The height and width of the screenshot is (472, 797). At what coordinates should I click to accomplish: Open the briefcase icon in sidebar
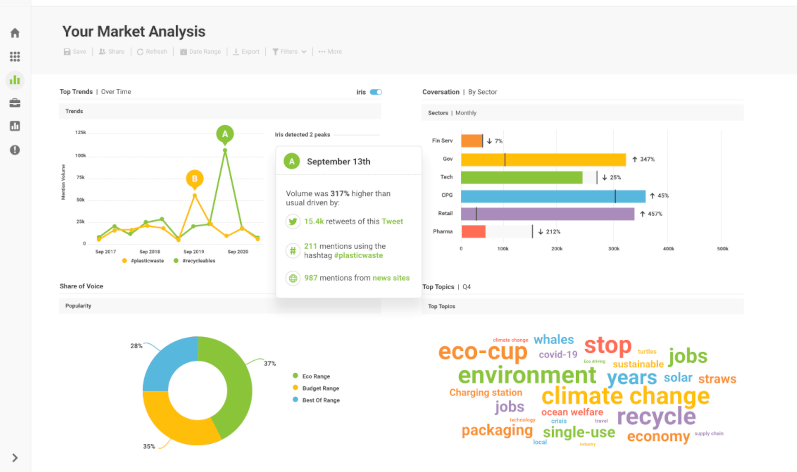pyautogui.click(x=15, y=103)
